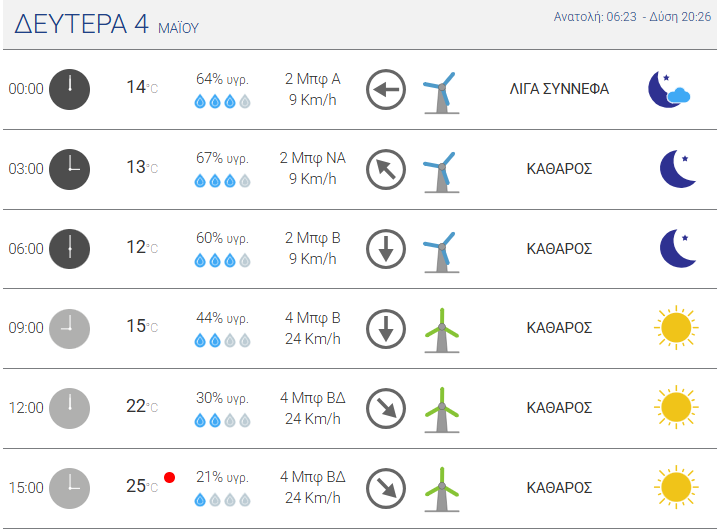Viewport: 718px width, 530px height.
Task: Click the 15:00 time label
Action: point(26,488)
